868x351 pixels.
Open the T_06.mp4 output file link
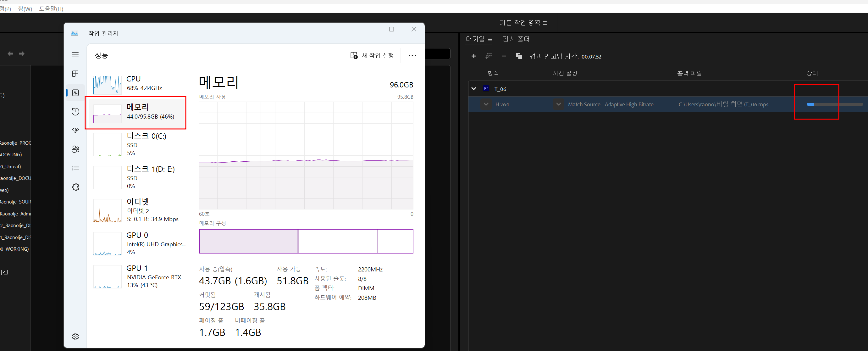pyautogui.click(x=724, y=104)
